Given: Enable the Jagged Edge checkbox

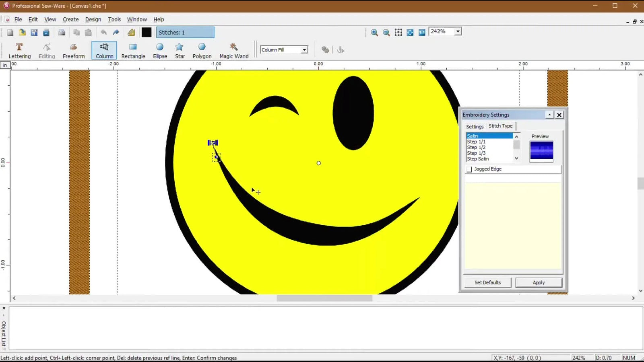Looking at the screenshot, I should [x=469, y=169].
